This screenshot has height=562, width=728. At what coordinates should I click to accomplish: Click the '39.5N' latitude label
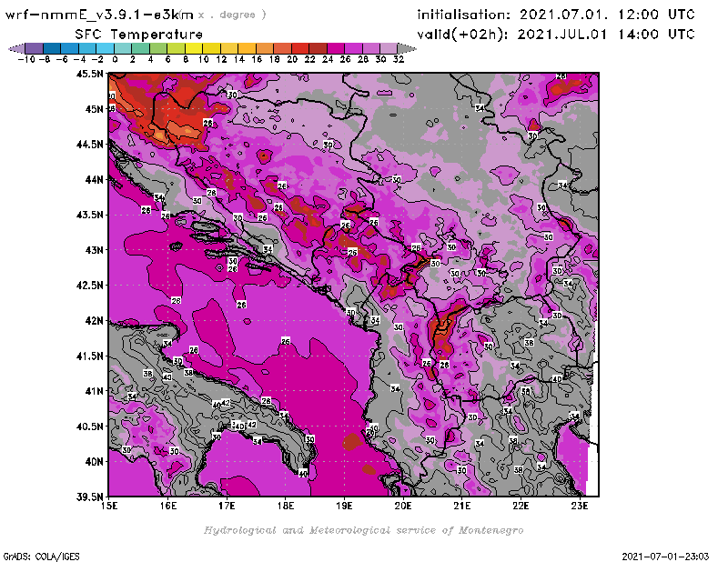coord(89,497)
